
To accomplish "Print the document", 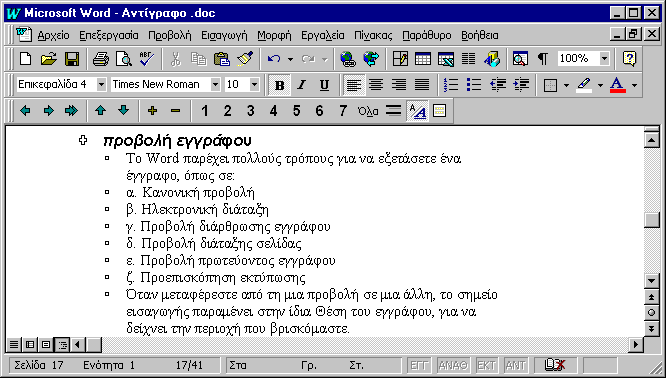I will [x=101, y=59].
